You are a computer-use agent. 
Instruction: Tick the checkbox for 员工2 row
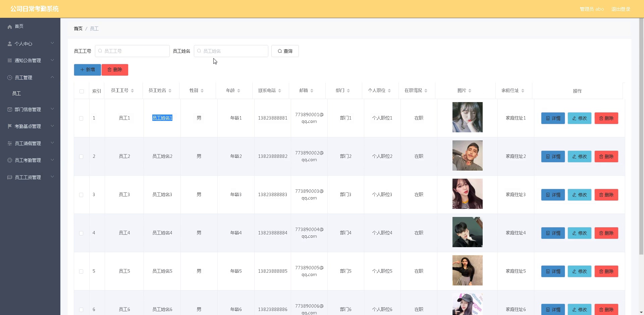pos(81,156)
